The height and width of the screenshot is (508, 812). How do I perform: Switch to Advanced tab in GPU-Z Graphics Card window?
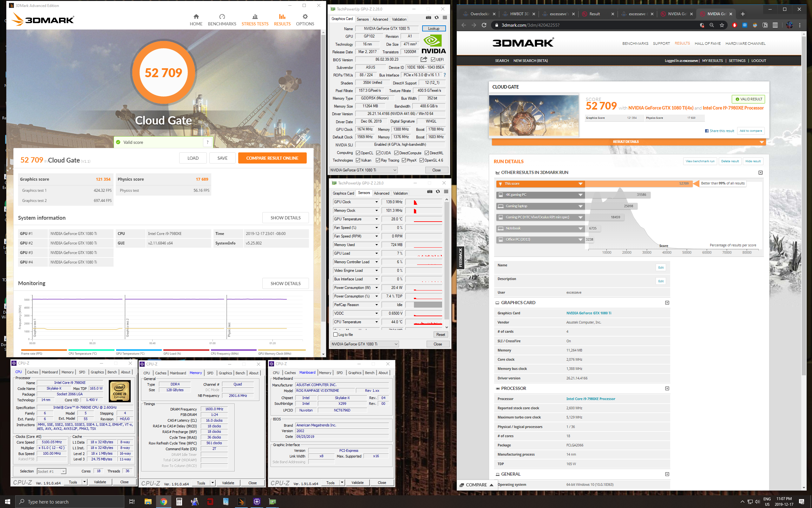[x=380, y=19]
